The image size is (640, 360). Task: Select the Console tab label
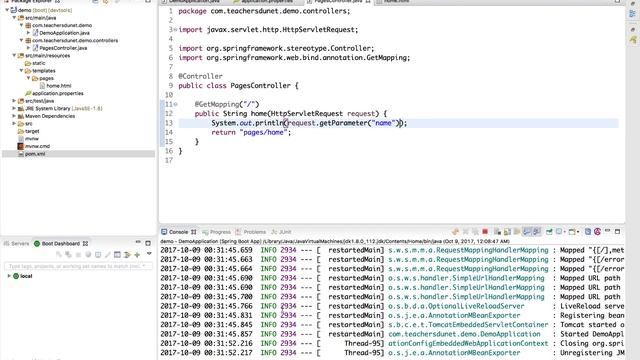coord(178,232)
